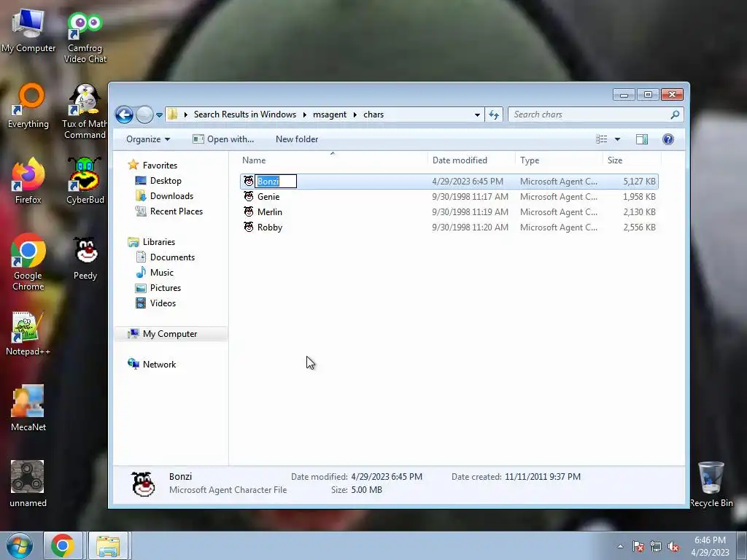Open the Everything search shortcut
The height and width of the screenshot is (560, 747).
pos(28,106)
